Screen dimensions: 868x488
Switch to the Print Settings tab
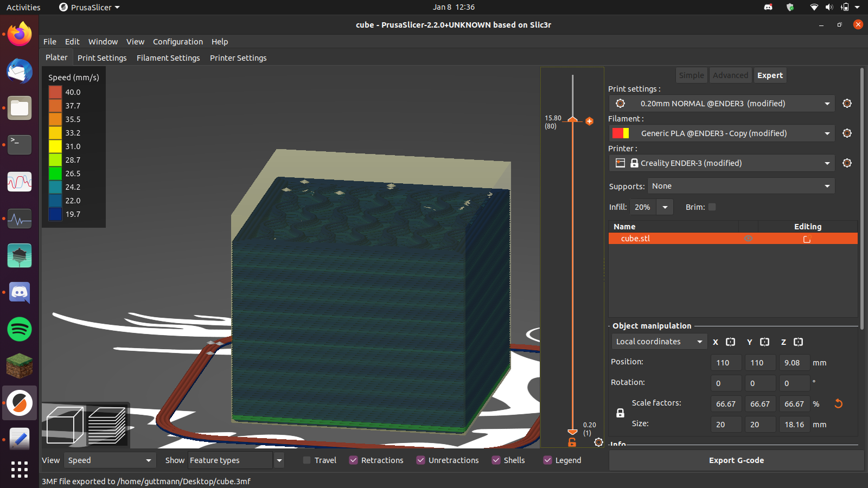(102, 58)
